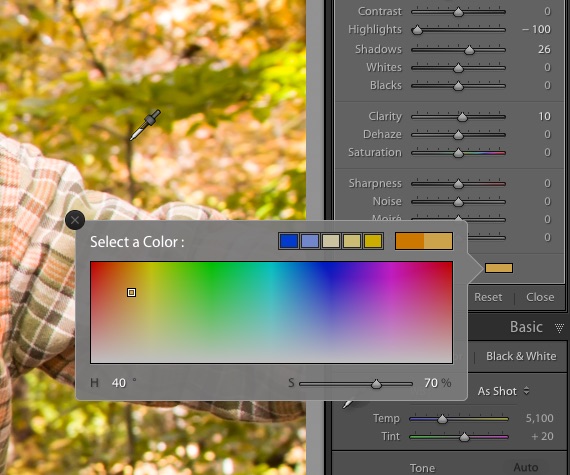Click the Tint value + 20
570x475 pixels.
[x=542, y=436]
